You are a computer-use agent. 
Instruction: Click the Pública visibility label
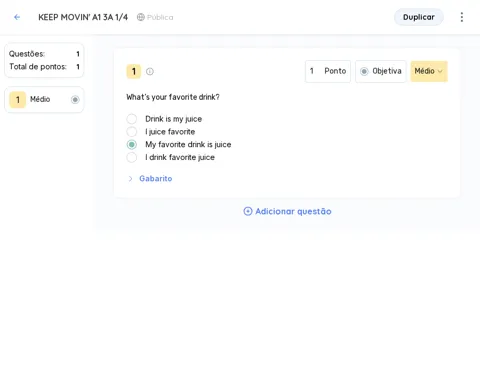point(160,17)
